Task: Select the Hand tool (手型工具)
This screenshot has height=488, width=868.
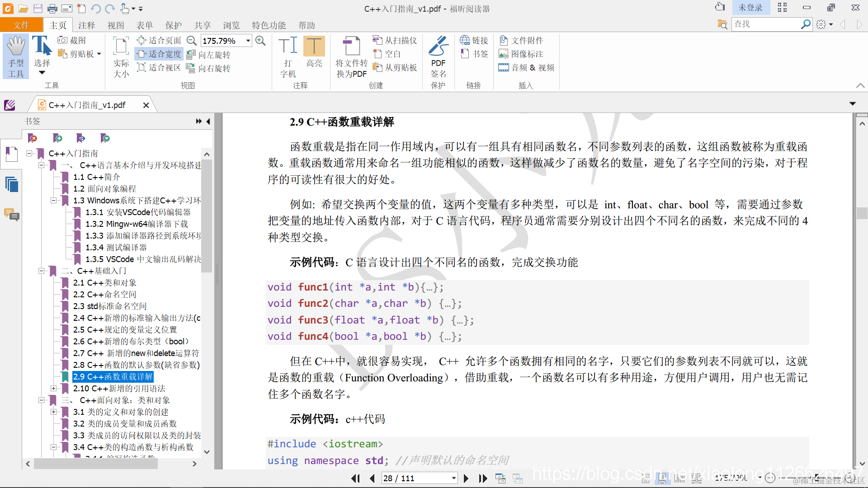Action: click(x=16, y=56)
